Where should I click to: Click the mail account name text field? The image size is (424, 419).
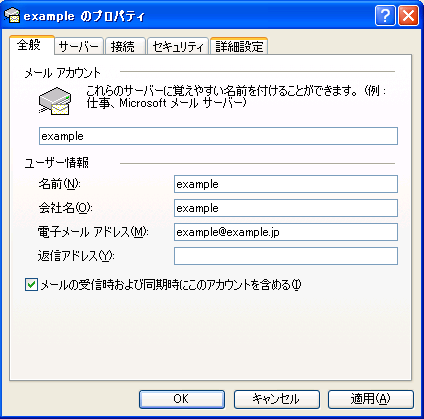pyautogui.click(x=218, y=136)
